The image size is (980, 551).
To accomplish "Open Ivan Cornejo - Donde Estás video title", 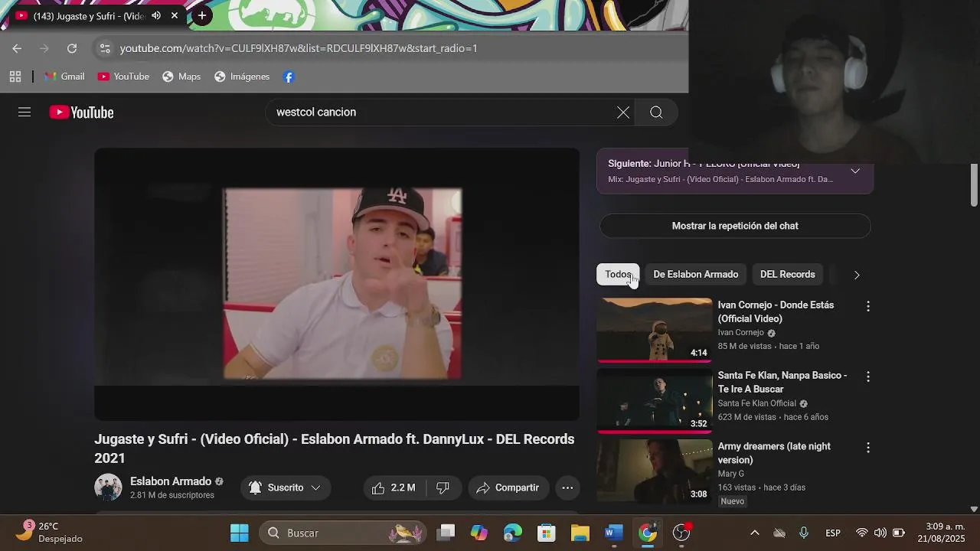I will click(x=776, y=311).
